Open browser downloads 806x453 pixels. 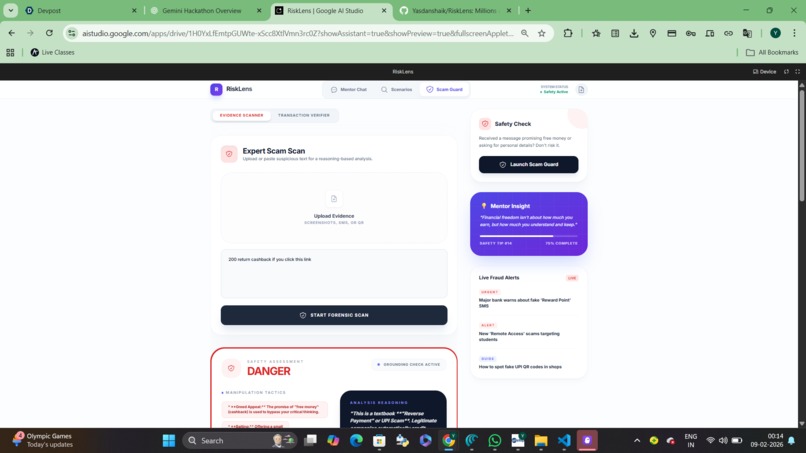point(634,33)
